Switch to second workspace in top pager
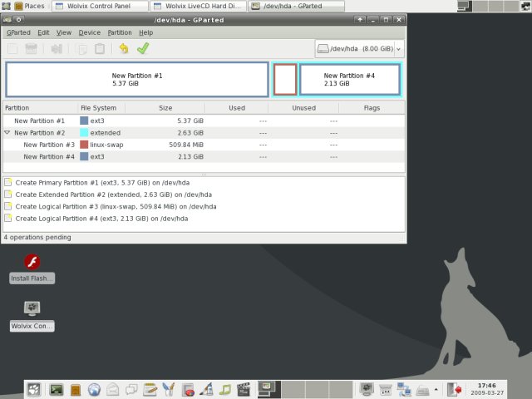This screenshot has width=532, height=399. click(480, 6)
